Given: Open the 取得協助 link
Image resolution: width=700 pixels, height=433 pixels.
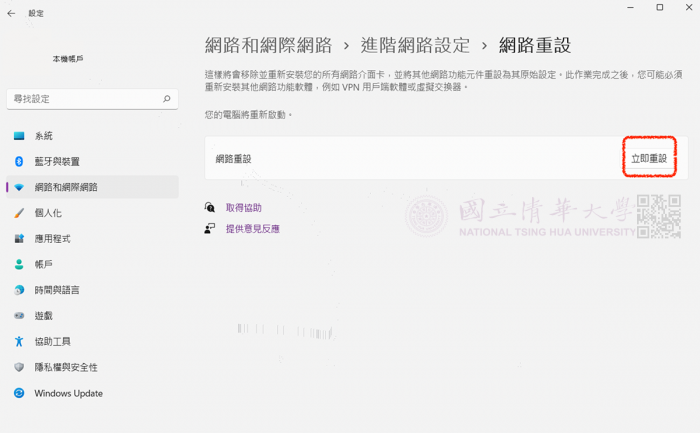Looking at the screenshot, I should 243,208.
